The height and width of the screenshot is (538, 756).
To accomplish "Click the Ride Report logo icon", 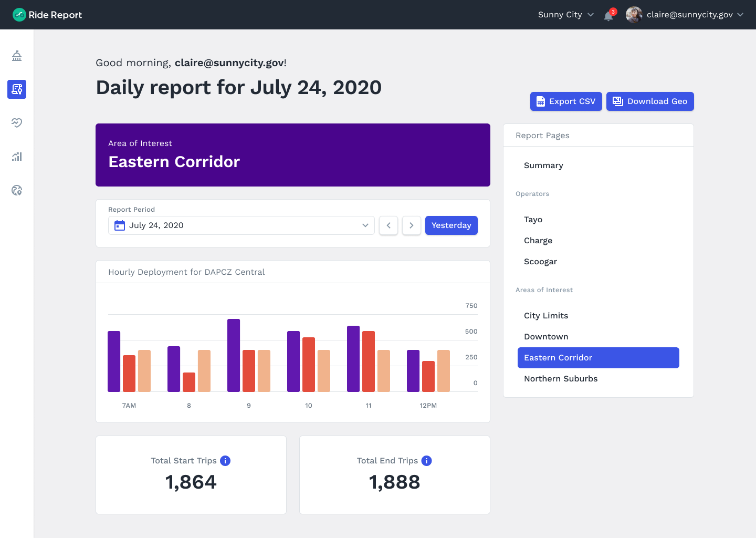I will click(x=19, y=15).
